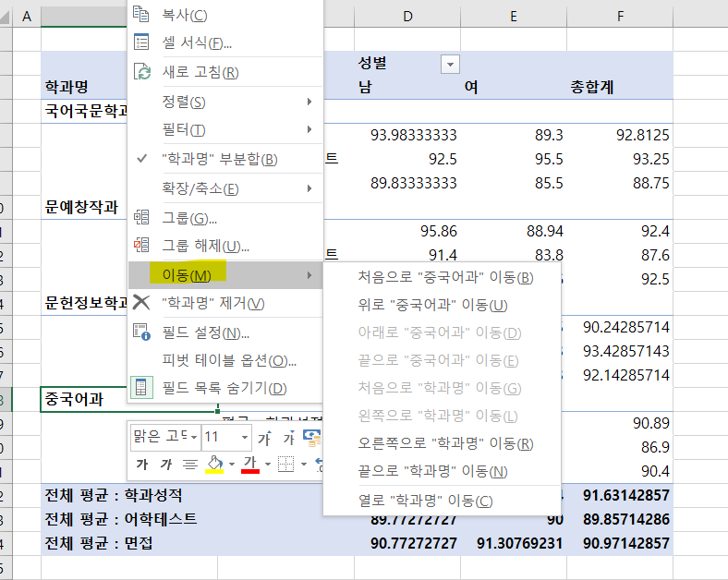This screenshot has width=728, height=580.
Task: Toggle the "학과명" 부분합 checkmark item
Action: pos(219,159)
